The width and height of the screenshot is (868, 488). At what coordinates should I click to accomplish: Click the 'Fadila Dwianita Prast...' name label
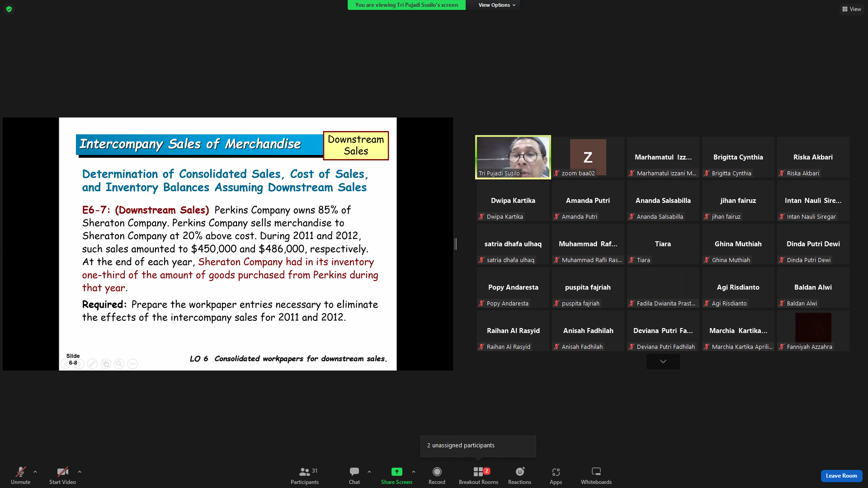(x=666, y=304)
